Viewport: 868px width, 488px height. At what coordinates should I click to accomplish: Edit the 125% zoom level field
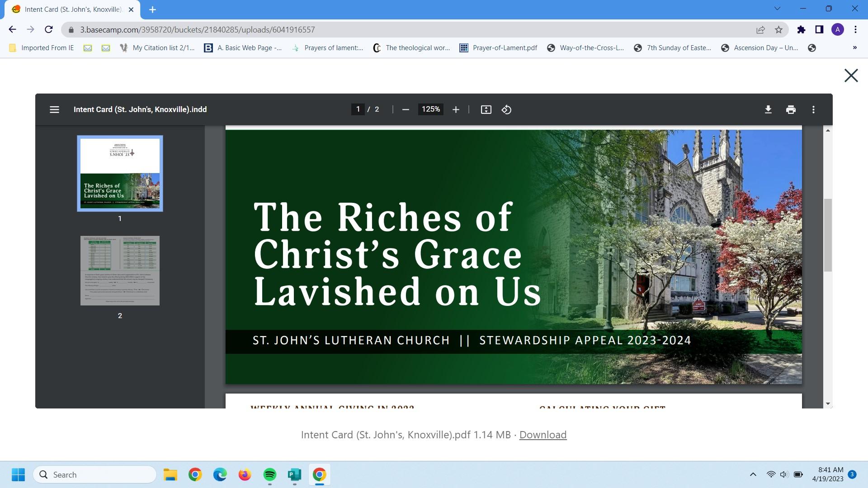431,109
